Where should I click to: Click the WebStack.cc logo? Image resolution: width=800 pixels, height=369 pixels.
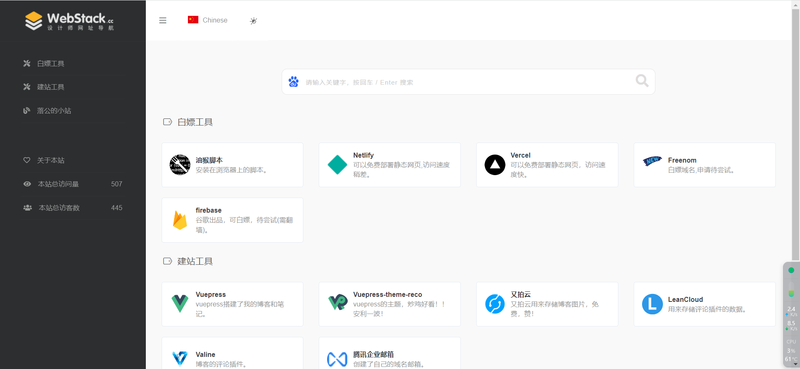(69, 21)
